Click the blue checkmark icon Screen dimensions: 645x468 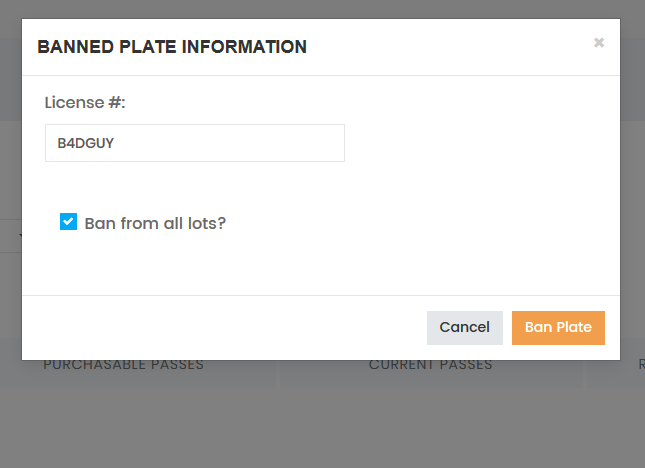[68, 222]
